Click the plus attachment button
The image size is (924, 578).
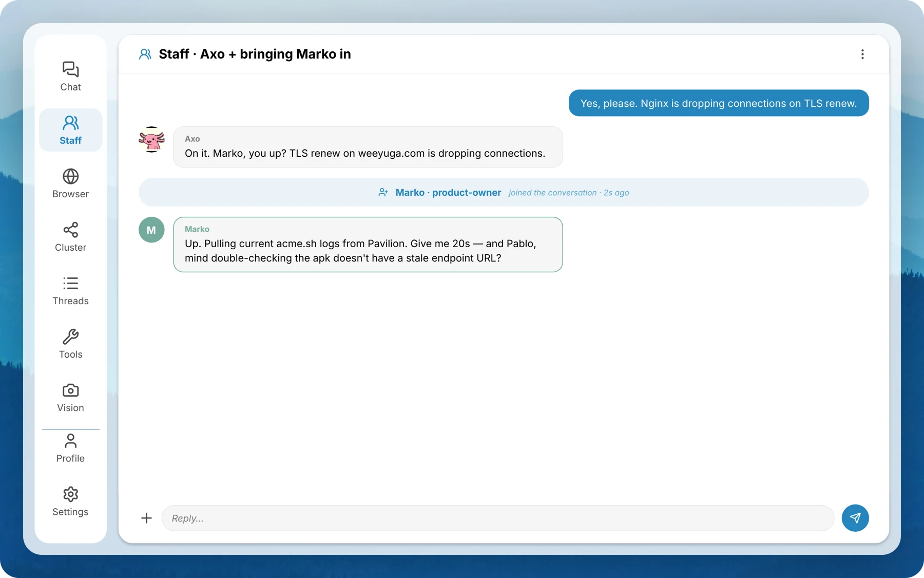146,518
